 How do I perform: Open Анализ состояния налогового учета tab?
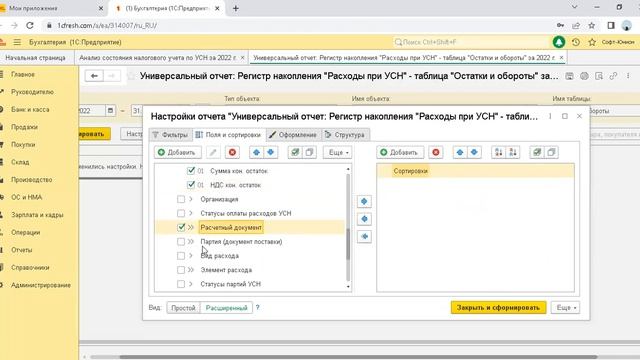point(158,58)
